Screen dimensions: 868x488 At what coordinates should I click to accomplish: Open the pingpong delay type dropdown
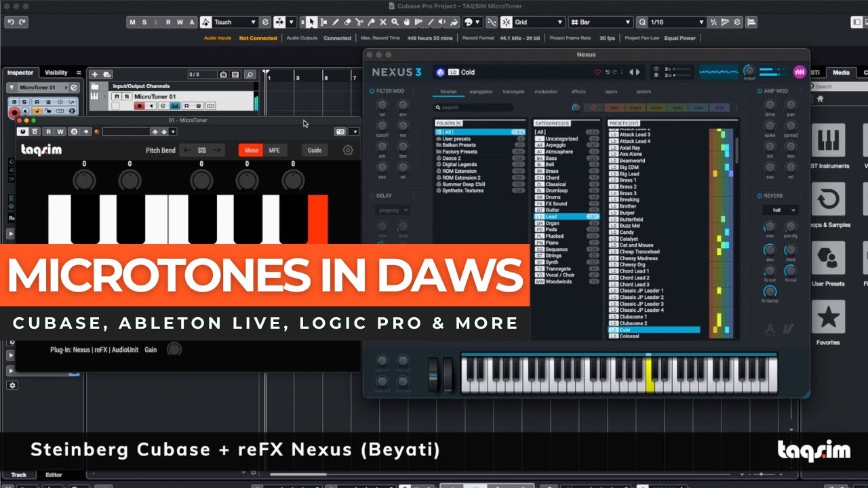(x=393, y=210)
